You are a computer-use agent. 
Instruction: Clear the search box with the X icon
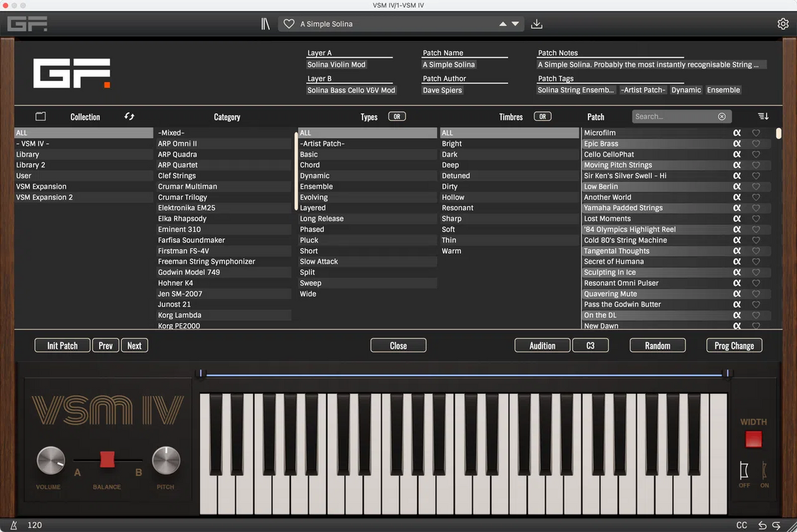point(722,116)
